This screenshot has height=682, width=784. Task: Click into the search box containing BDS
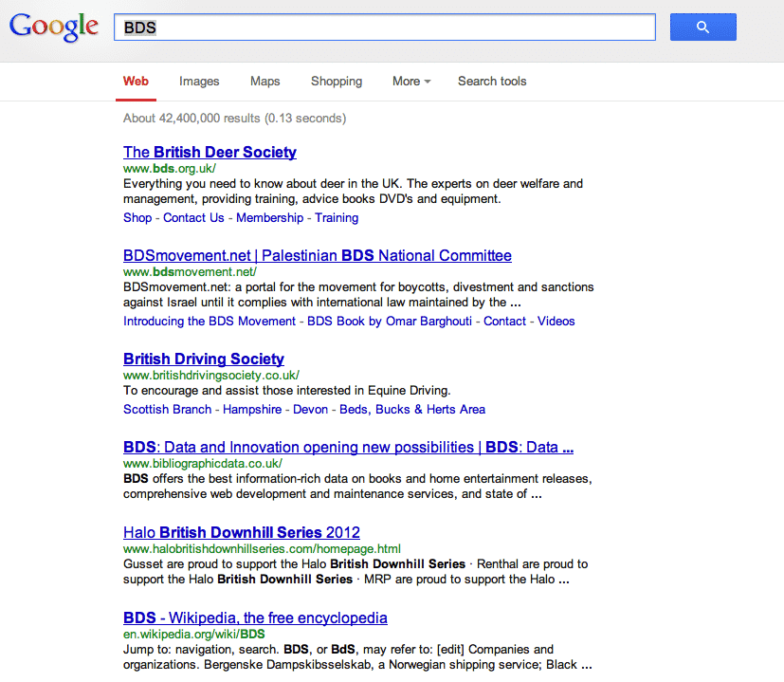(x=385, y=27)
